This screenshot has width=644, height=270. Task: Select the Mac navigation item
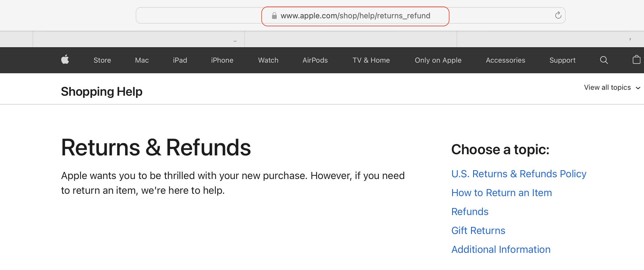coord(142,60)
